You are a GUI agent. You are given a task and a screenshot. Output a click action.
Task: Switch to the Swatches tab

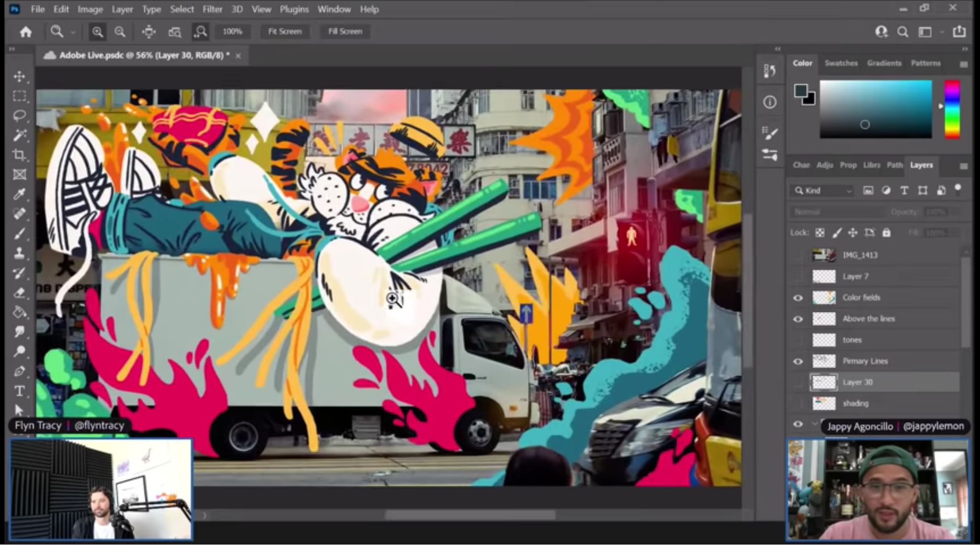(x=841, y=63)
